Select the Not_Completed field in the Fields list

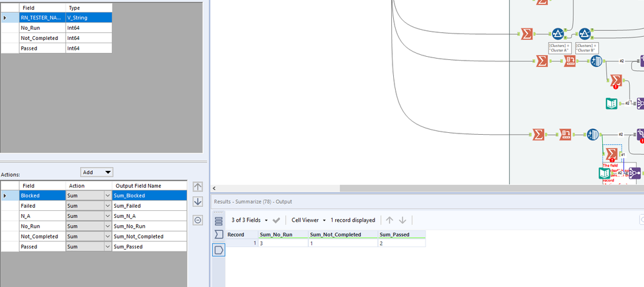(43, 38)
